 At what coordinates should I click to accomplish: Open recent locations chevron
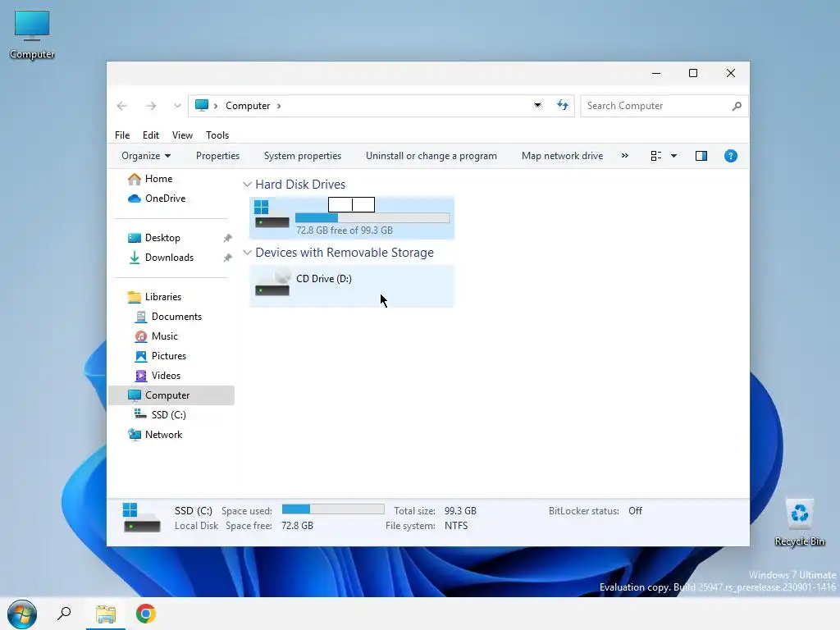coord(177,106)
